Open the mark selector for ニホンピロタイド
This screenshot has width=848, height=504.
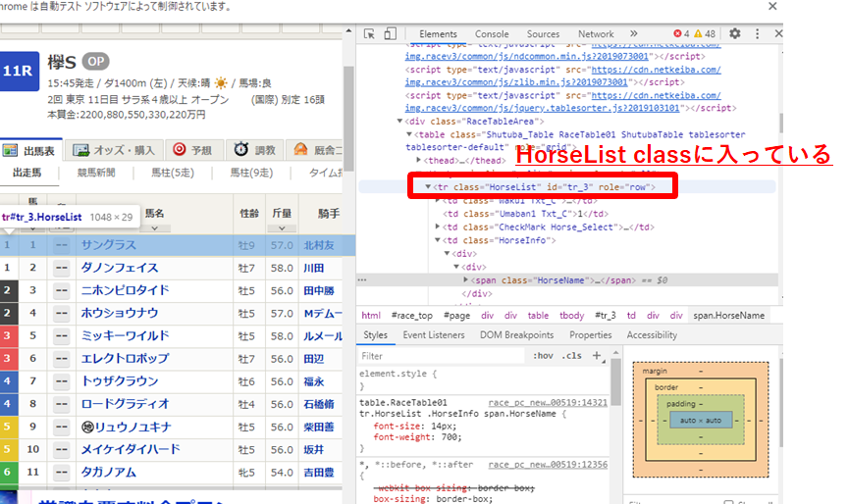point(62,290)
